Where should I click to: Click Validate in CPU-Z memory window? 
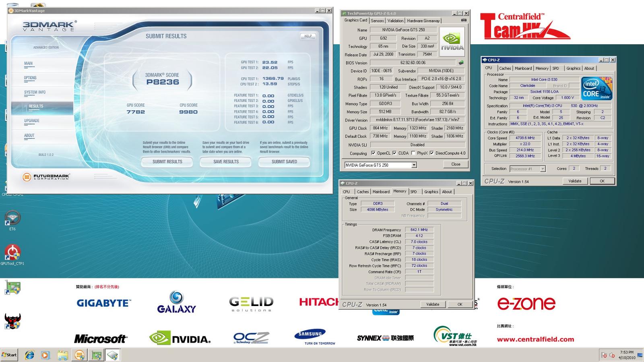433,304
